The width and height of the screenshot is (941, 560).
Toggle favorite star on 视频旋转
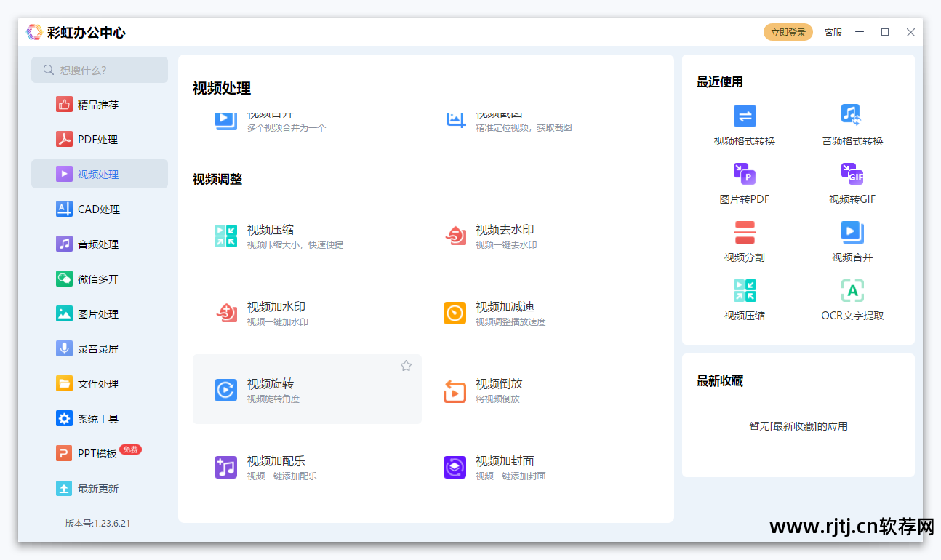pos(406,366)
